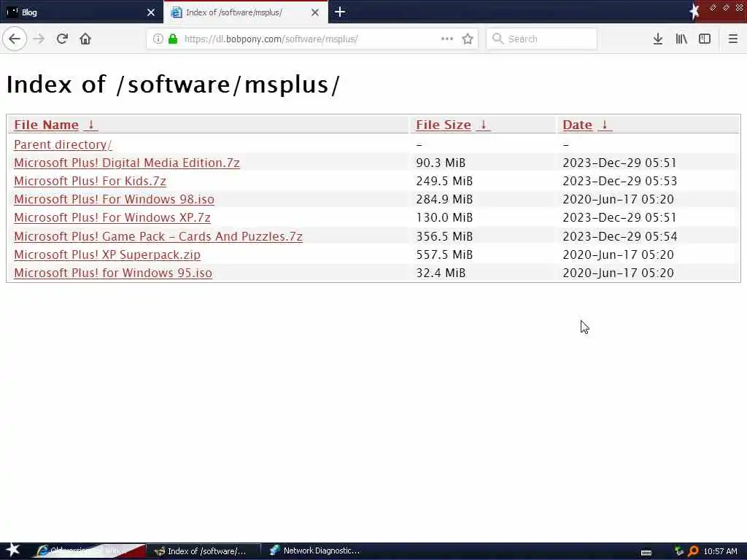
Task: Click descending arrow next to Date
Action: tap(604, 125)
